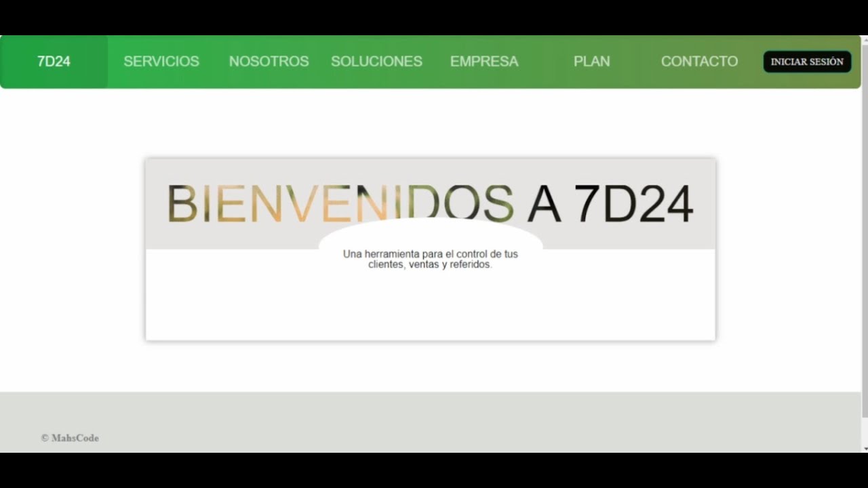Click the © MahsCode footer text
The height and width of the screenshot is (488, 868).
click(70, 438)
